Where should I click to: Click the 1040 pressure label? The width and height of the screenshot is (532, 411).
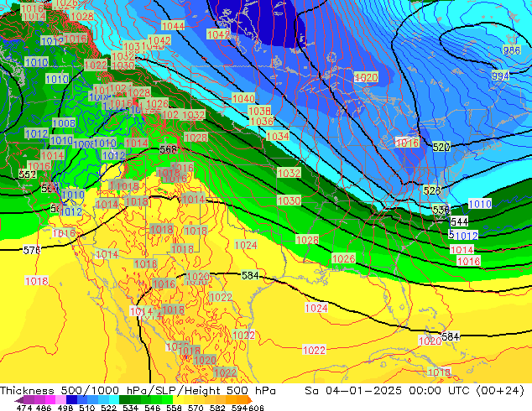click(243, 99)
